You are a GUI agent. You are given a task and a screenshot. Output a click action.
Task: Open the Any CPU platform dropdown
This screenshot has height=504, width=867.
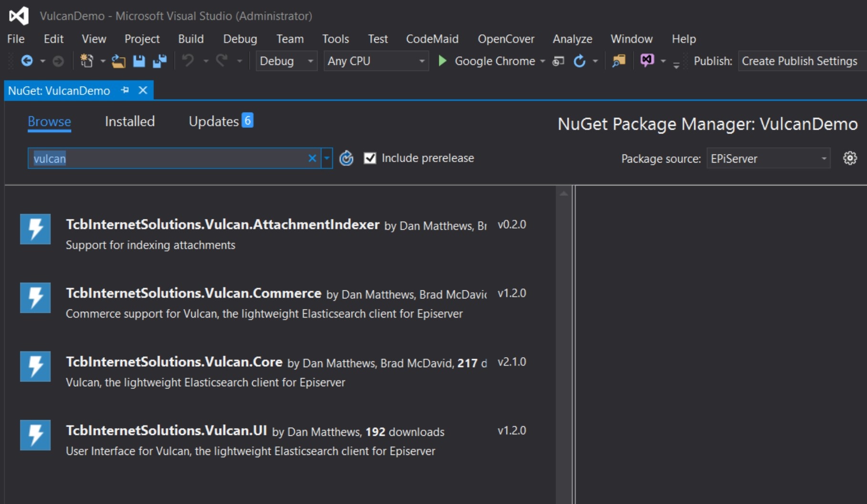tap(376, 61)
